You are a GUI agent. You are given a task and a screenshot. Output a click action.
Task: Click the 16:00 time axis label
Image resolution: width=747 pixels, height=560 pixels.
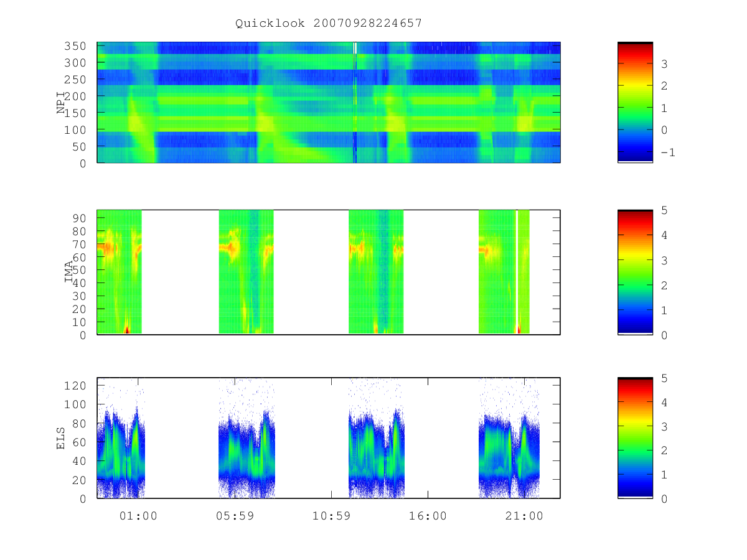428,516
